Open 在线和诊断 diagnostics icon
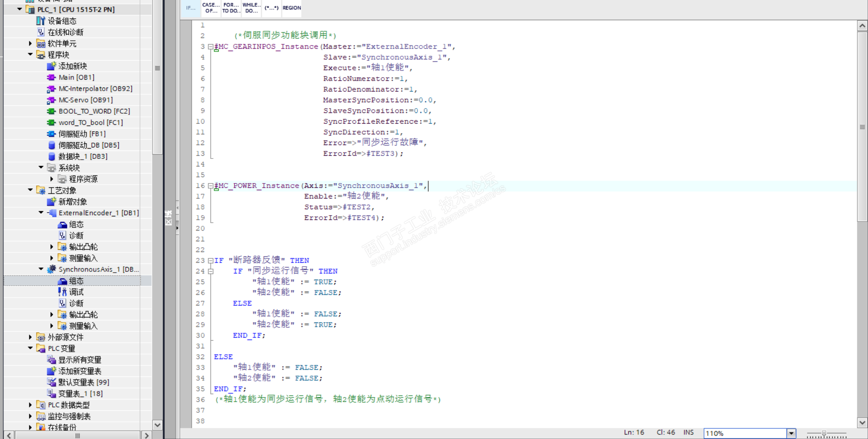This screenshot has height=439, width=868. [x=40, y=32]
